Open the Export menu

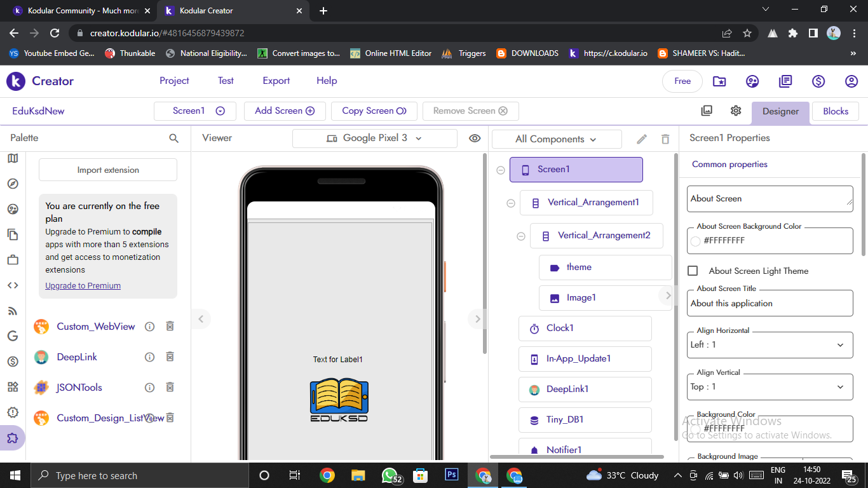(276, 81)
